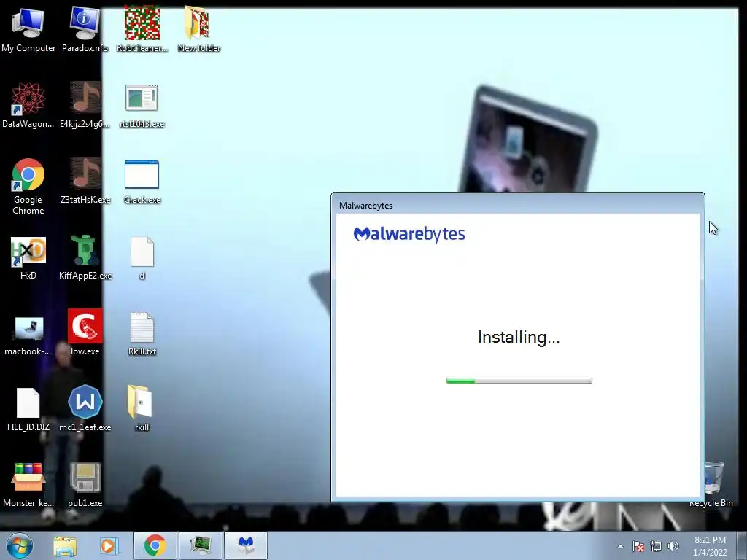Click the Malwarebytes taskbar button
Screen dimensions: 747x560
tap(246, 545)
